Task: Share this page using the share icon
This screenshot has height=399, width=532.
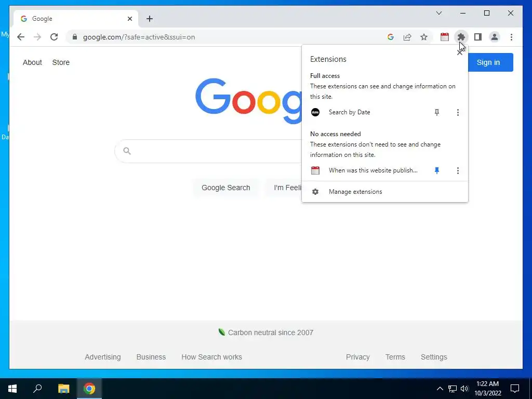Action: coord(407,37)
